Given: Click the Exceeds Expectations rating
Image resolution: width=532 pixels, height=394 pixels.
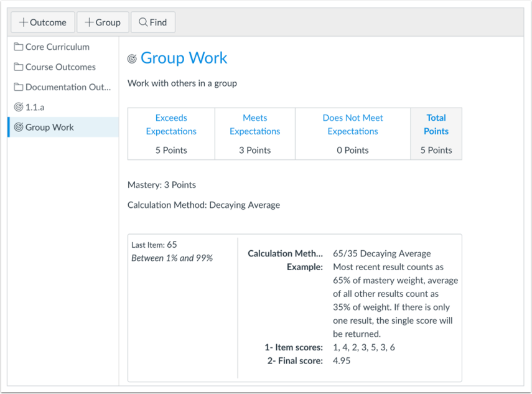Looking at the screenshot, I should pyautogui.click(x=171, y=124).
